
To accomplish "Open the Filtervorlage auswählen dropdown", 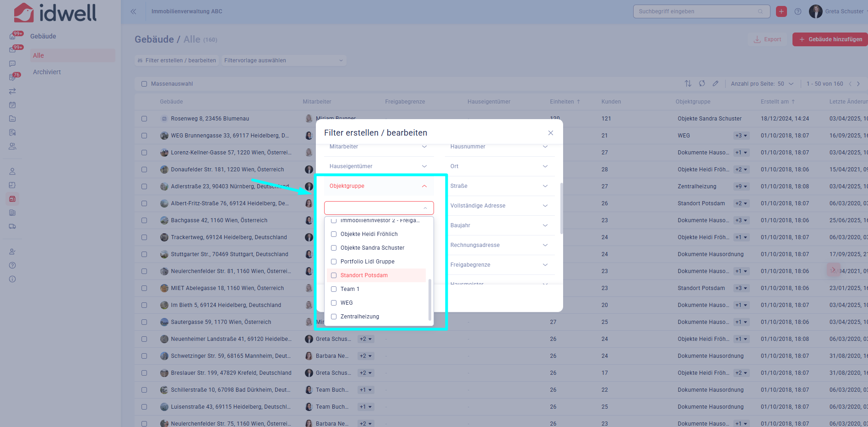I will coord(283,60).
